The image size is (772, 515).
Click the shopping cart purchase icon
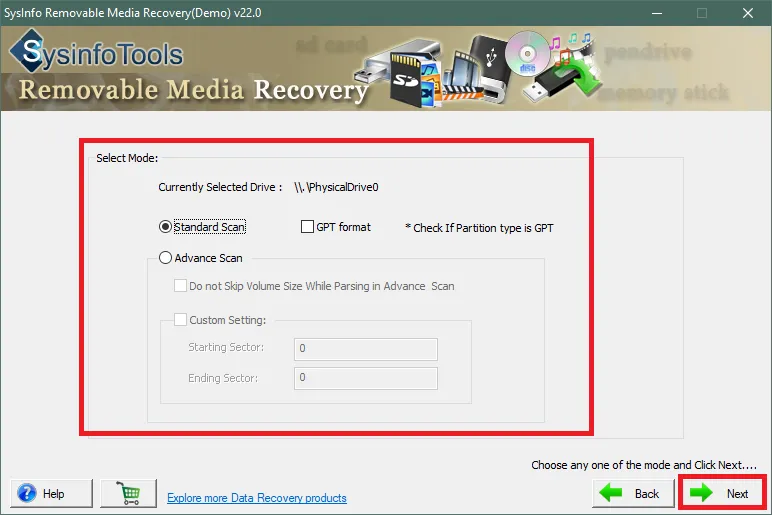129,493
